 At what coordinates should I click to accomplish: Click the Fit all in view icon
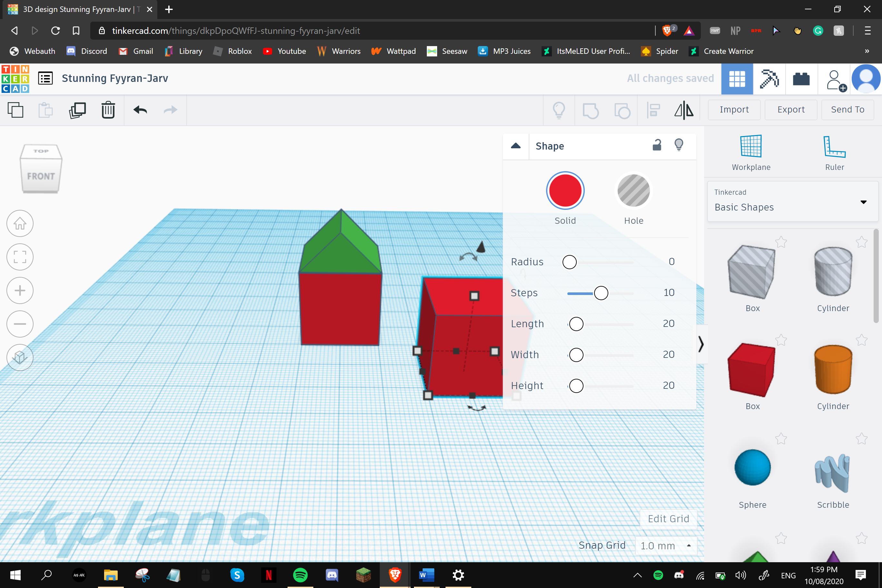point(20,257)
